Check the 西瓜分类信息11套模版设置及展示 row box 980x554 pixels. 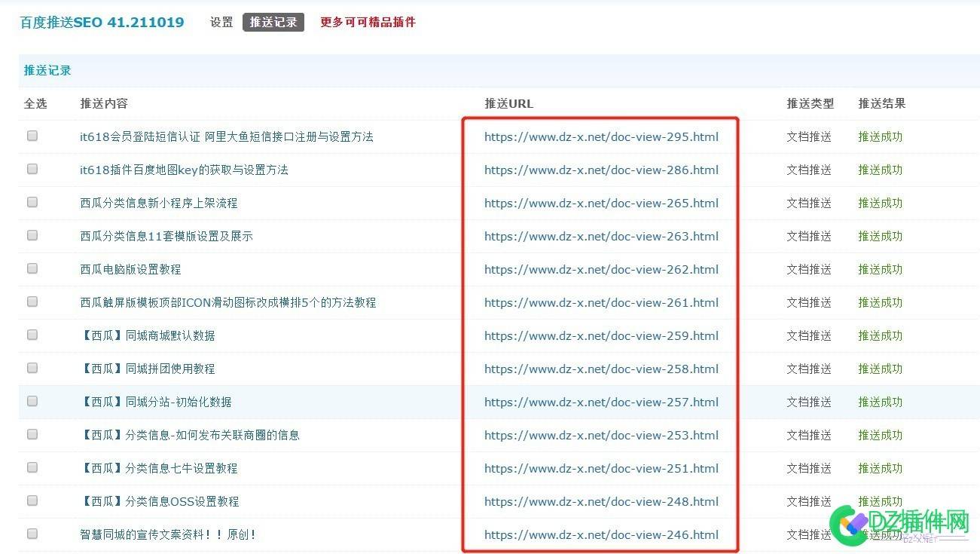point(32,236)
